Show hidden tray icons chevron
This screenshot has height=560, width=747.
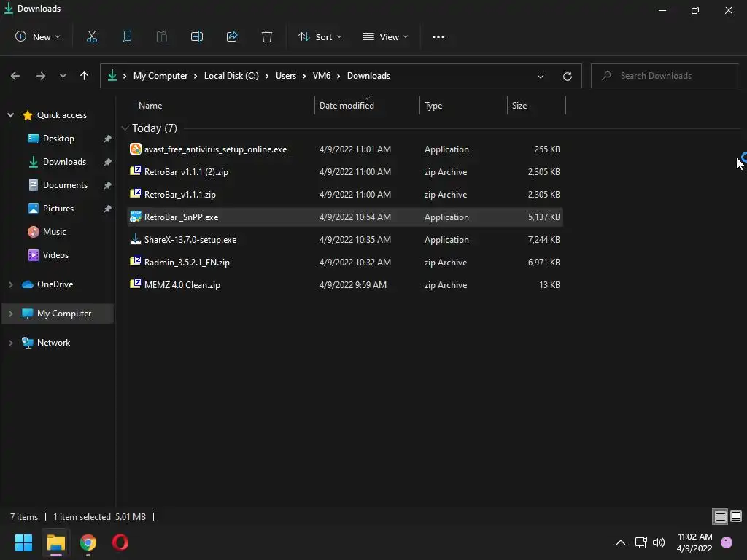(x=621, y=542)
